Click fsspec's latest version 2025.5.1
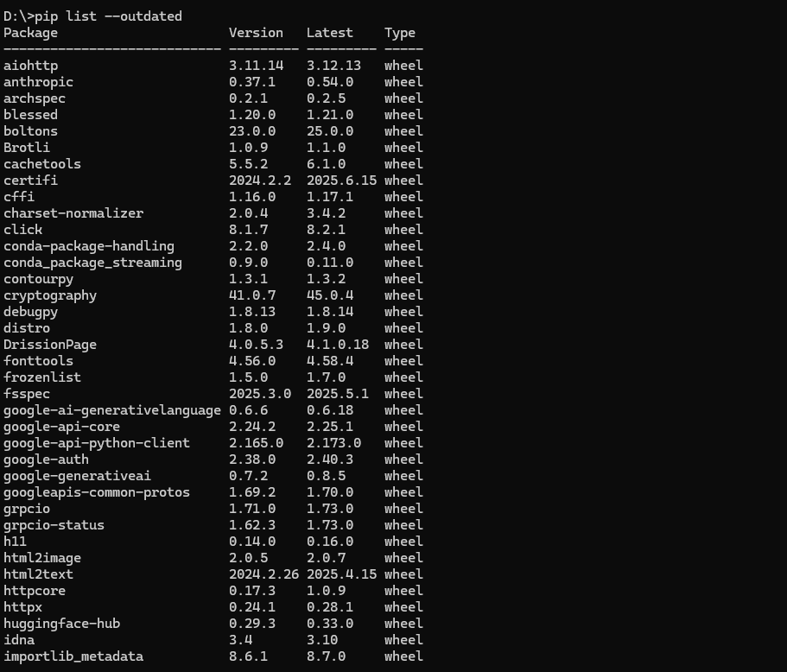Viewport: 787px width, 672px height. [338, 394]
